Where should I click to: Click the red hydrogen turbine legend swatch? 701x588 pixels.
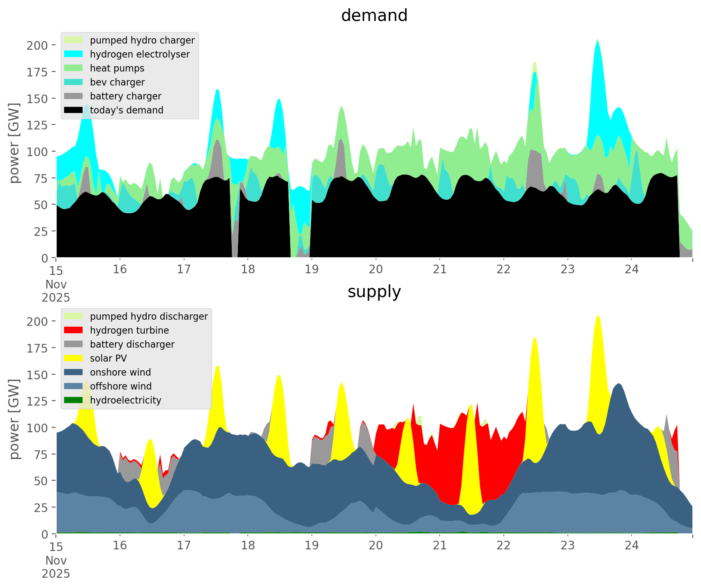click(x=74, y=330)
